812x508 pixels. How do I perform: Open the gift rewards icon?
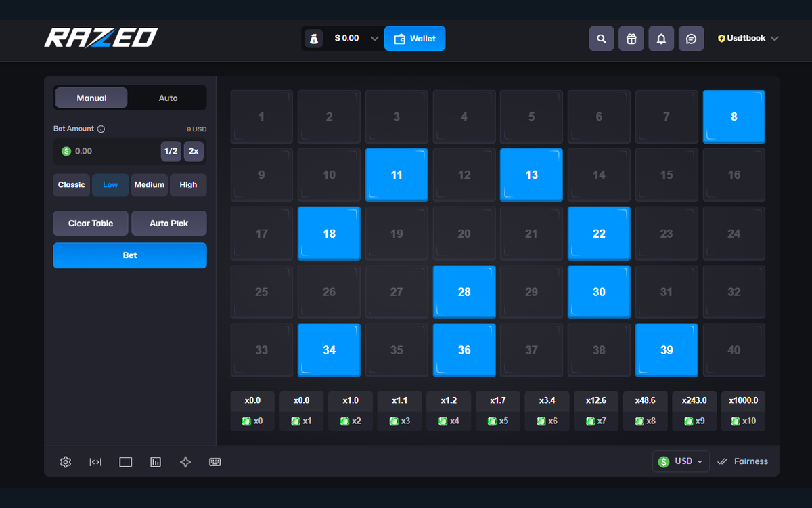[x=631, y=39]
